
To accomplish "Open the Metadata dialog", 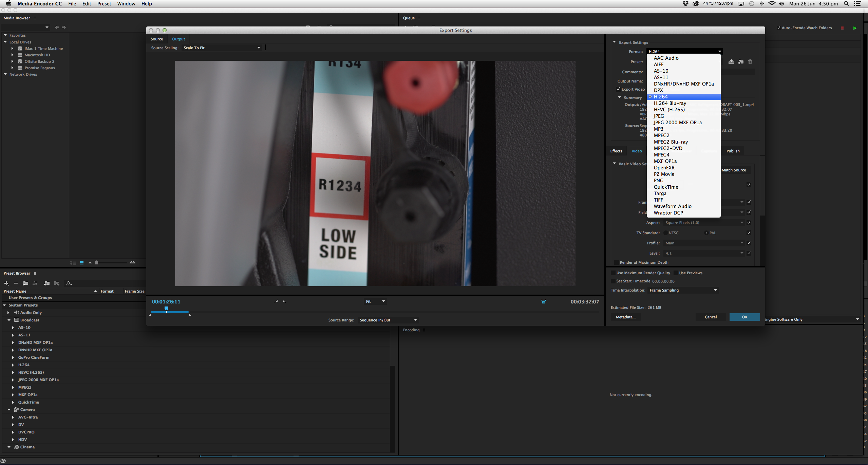I will coord(625,317).
